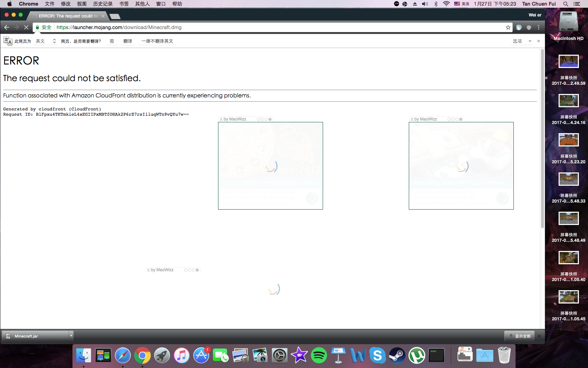The height and width of the screenshot is (368, 588).
Task: Expand the 选项 options dropdown
Action: [522, 41]
